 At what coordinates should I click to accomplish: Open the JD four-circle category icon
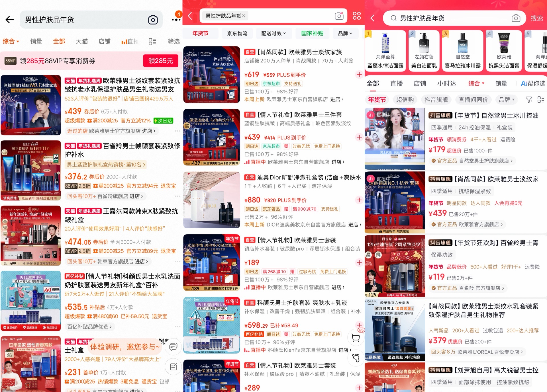tap(357, 16)
